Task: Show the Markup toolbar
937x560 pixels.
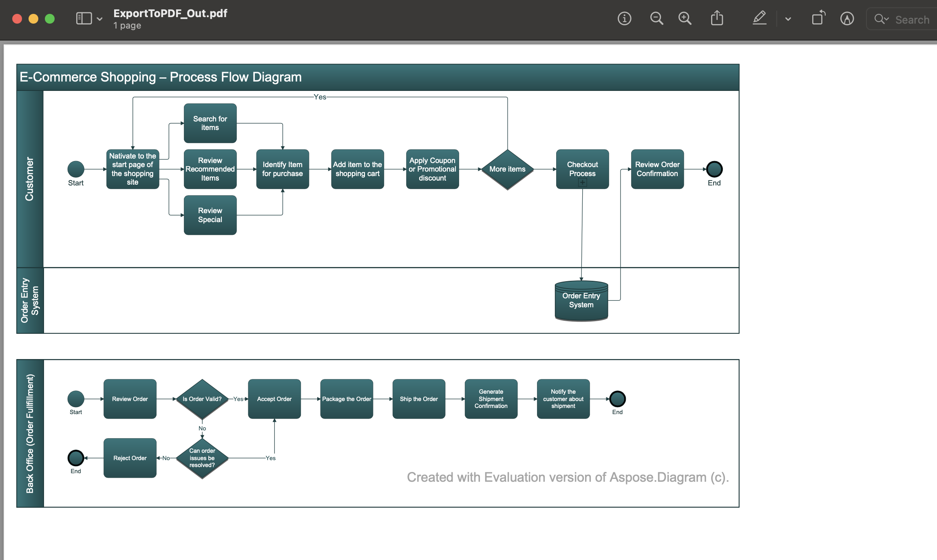Action: (847, 19)
